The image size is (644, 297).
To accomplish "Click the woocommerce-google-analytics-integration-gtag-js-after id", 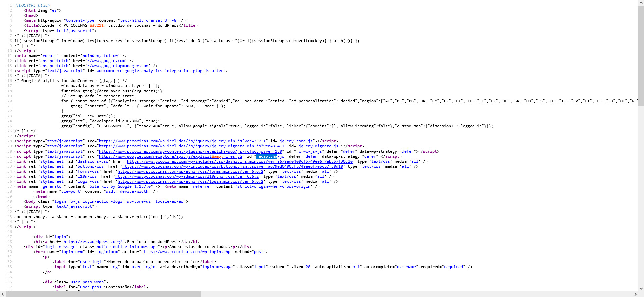I will pyautogui.click(x=160, y=71).
